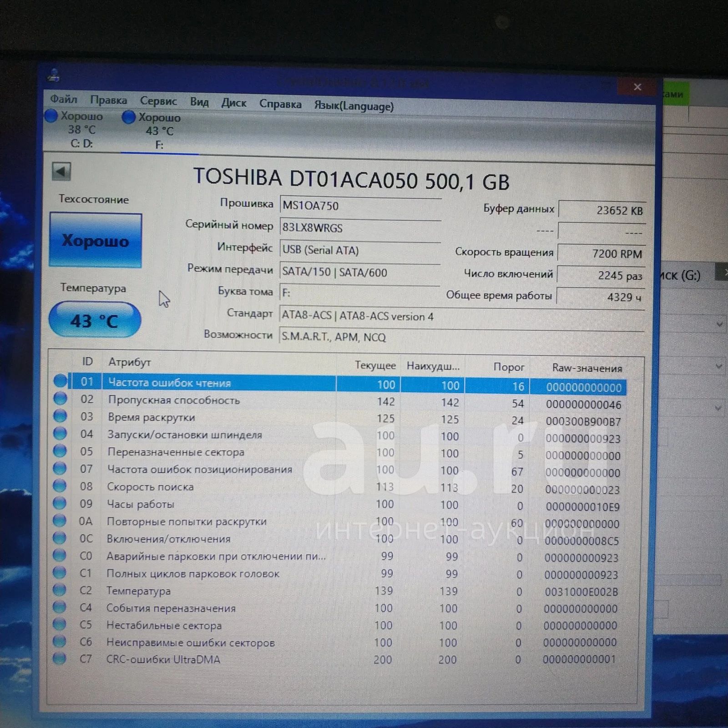Click raw value 0000000010E9 in Часы работы row
This screenshot has width=728, height=728.
[x=583, y=507]
